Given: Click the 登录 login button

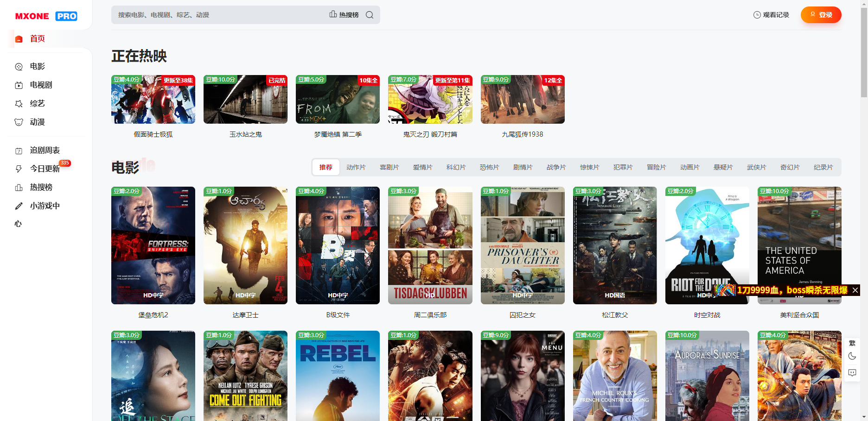Looking at the screenshot, I should click(821, 15).
